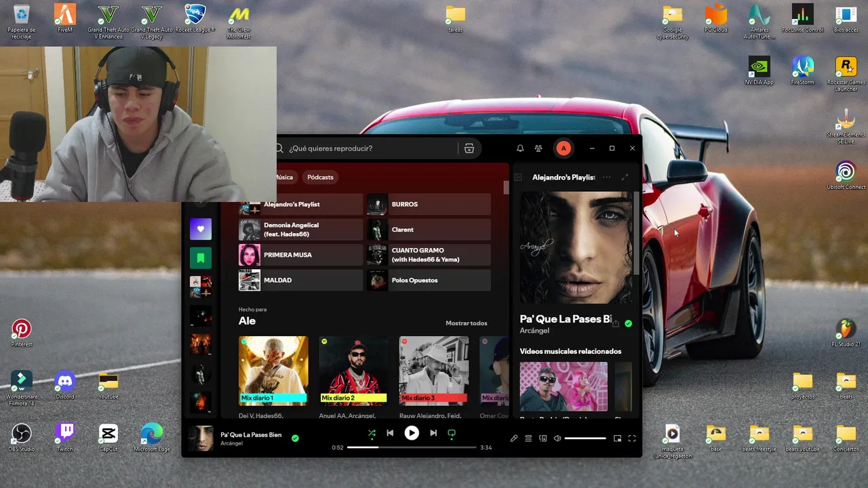
Task: Open Liked Songs heart in sidebar
Action: (x=201, y=229)
